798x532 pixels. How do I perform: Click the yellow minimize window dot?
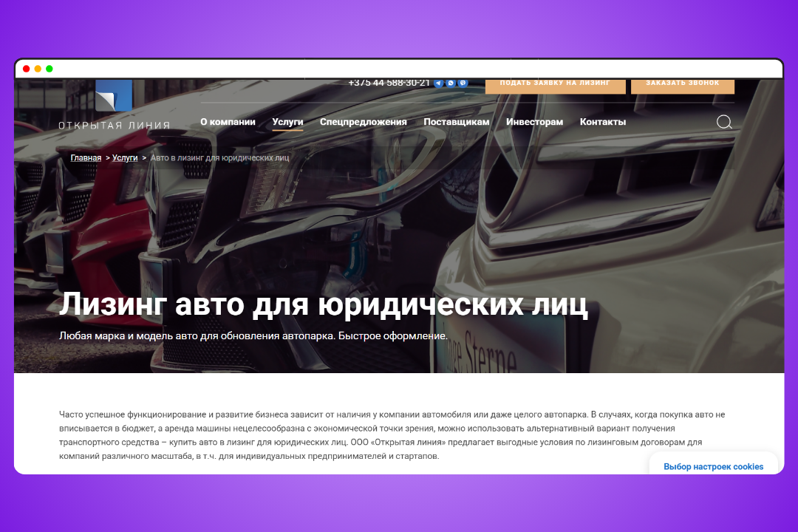point(38,69)
